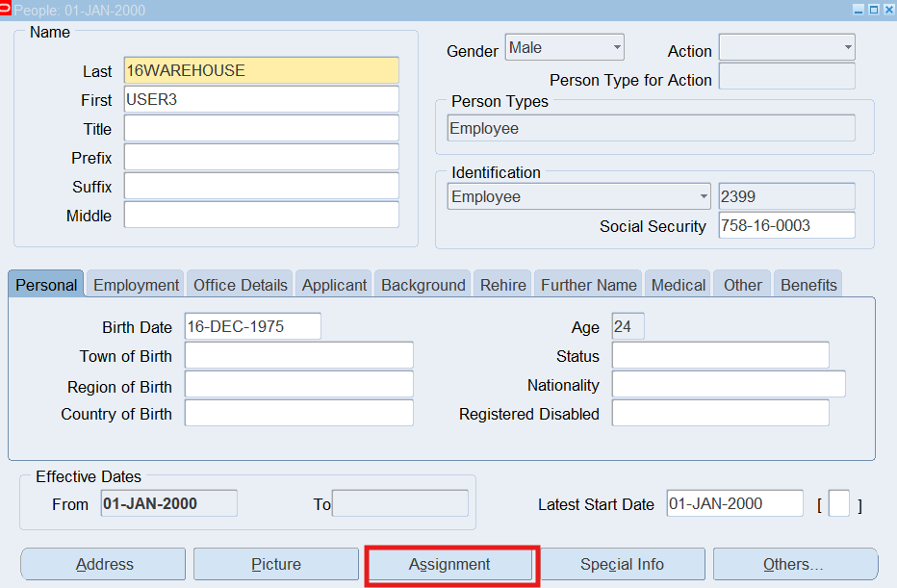Viewport: 897px width, 588px height.
Task: Click the Last name field
Action: pos(261,71)
